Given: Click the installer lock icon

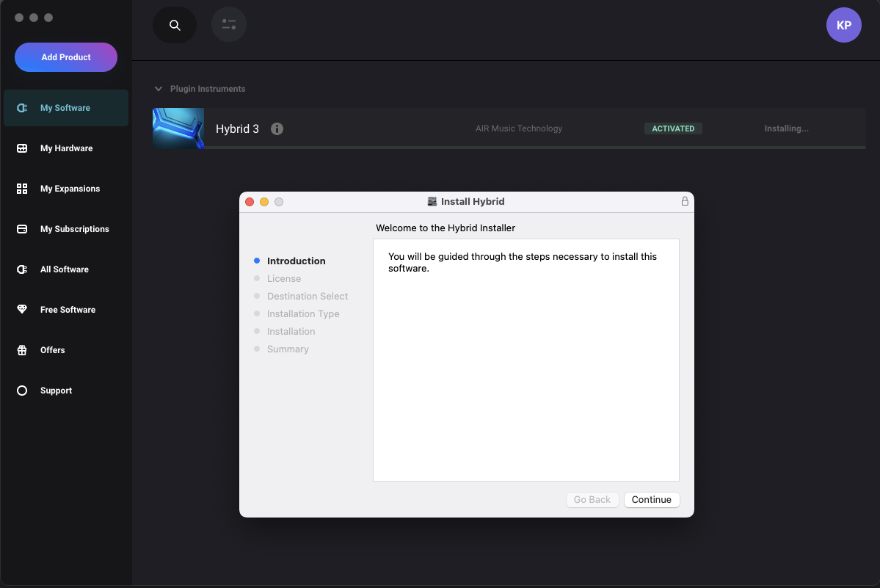Looking at the screenshot, I should (x=685, y=201).
